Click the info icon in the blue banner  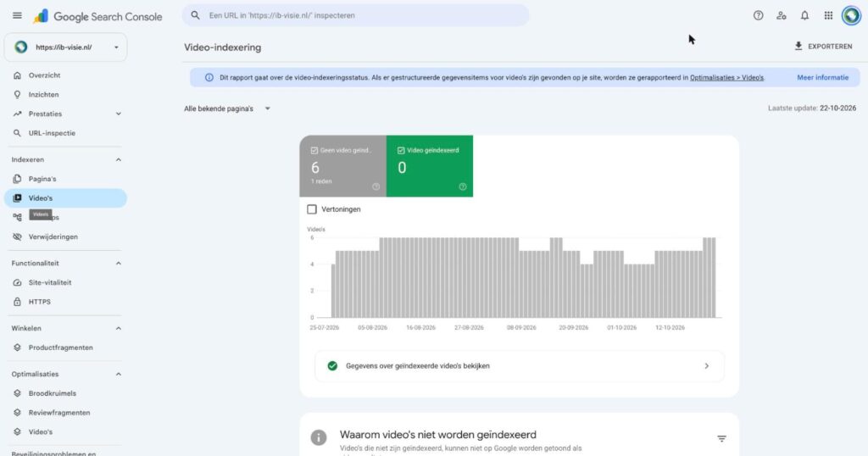(209, 77)
